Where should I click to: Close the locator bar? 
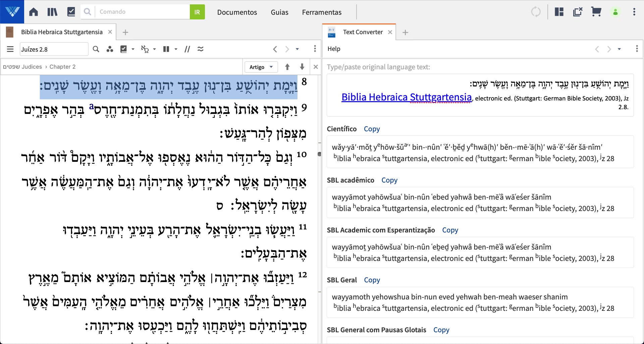pos(316,67)
